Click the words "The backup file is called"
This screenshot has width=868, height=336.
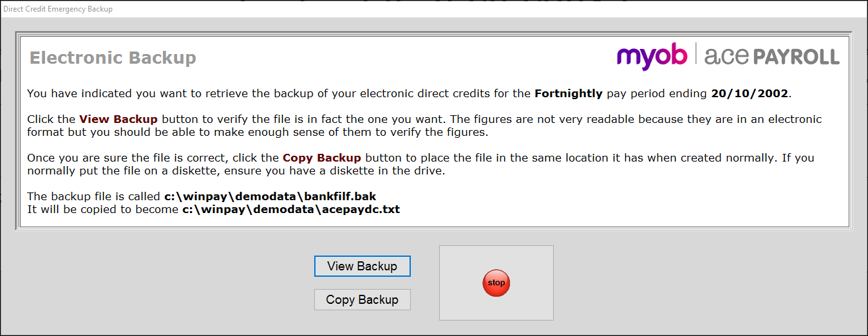(x=94, y=196)
